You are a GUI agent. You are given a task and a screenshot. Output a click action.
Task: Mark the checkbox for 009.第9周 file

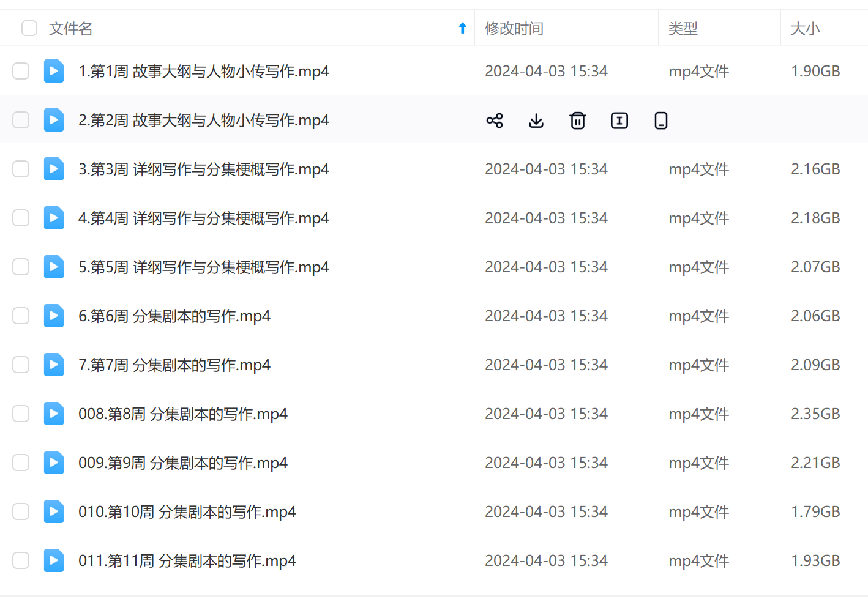[21, 463]
